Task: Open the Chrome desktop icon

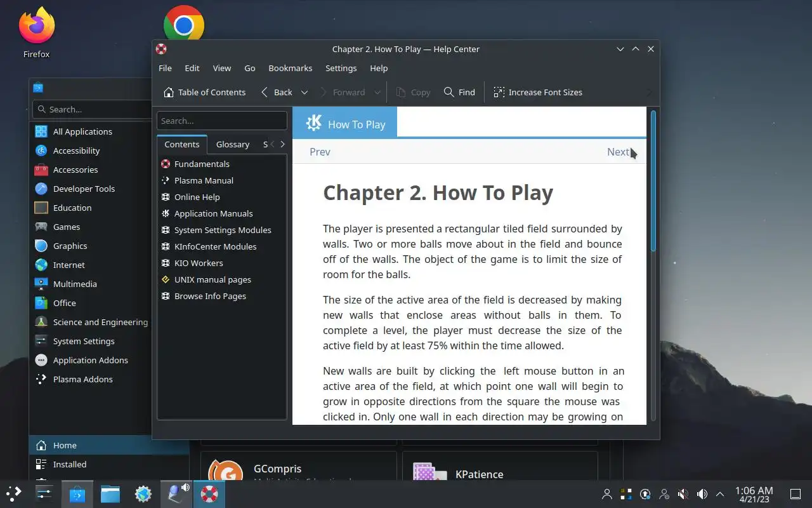Action: pos(184,24)
